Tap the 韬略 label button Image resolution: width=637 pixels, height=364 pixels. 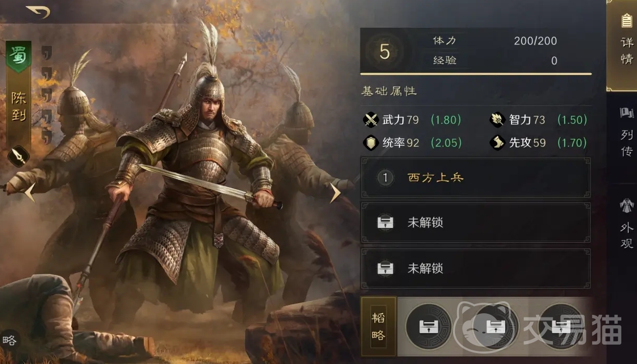click(379, 327)
